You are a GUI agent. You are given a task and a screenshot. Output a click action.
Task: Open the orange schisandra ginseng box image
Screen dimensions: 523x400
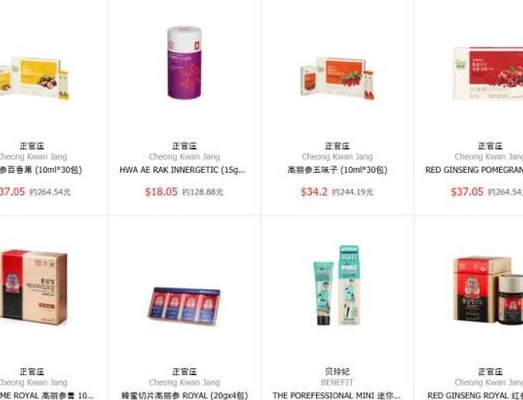337,78
